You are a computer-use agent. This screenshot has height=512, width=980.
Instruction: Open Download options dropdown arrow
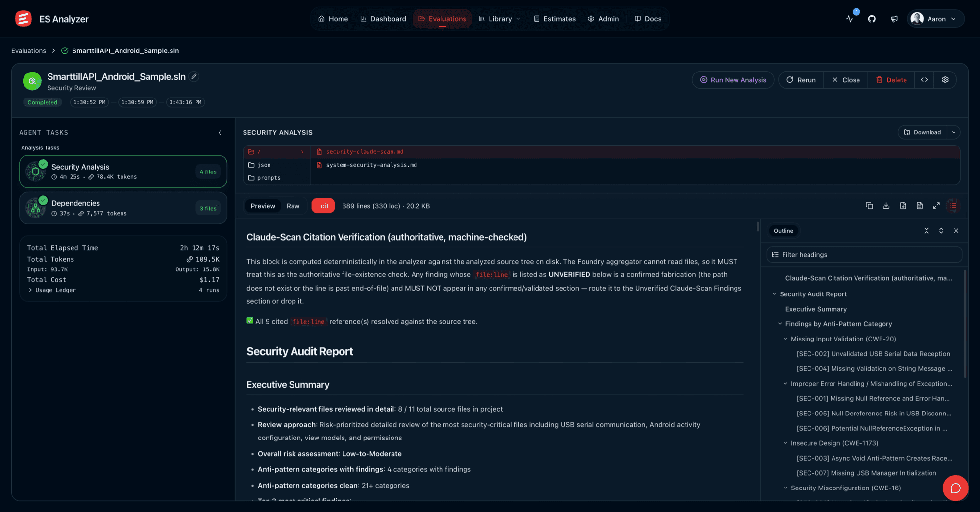tap(954, 132)
